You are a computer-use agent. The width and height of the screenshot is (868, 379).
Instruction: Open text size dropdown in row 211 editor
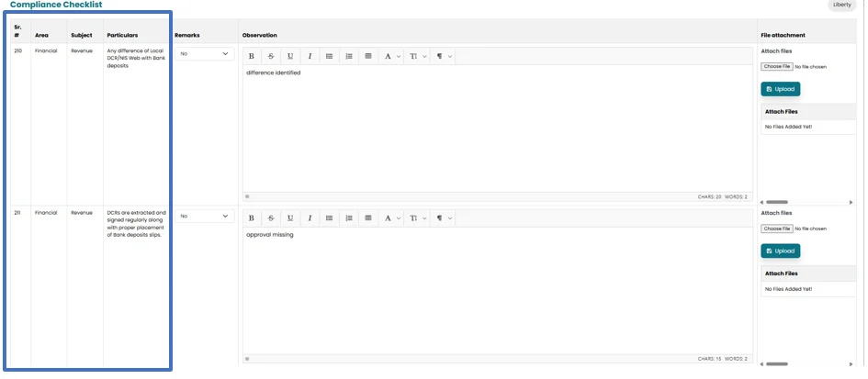point(418,217)
